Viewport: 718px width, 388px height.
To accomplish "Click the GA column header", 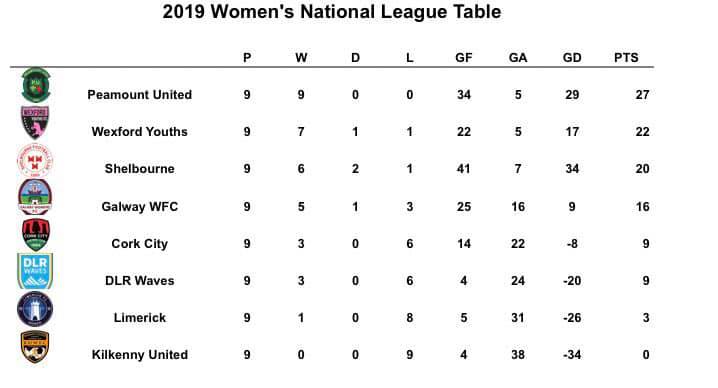I will (x=518, y=58).
